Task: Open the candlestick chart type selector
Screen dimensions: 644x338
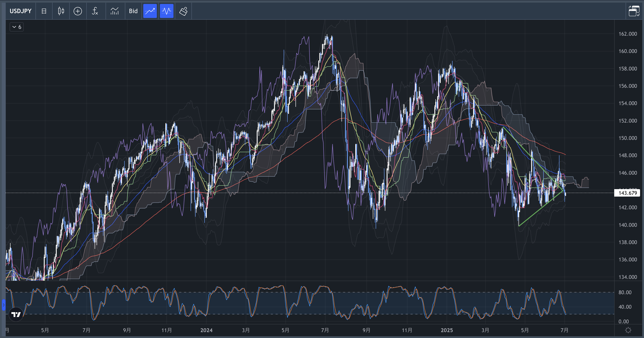Action: click(61, 11)
